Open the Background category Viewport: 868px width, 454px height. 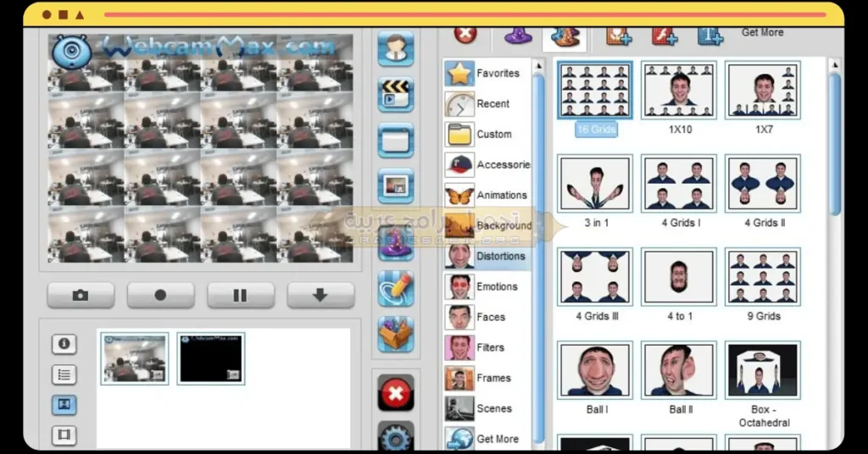(x=487, y=225)
